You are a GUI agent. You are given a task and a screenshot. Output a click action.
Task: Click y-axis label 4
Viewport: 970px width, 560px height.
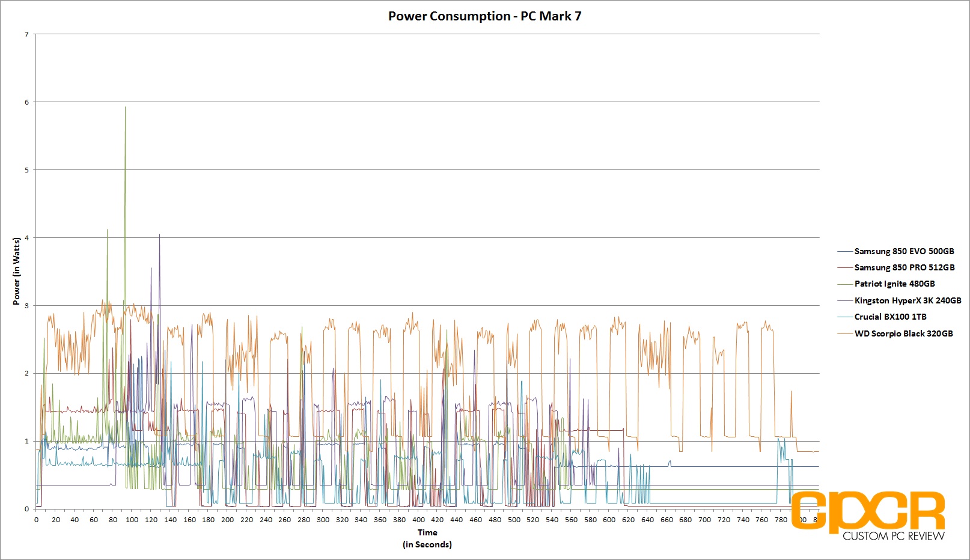pyautogui.click(x=26, y=238)
